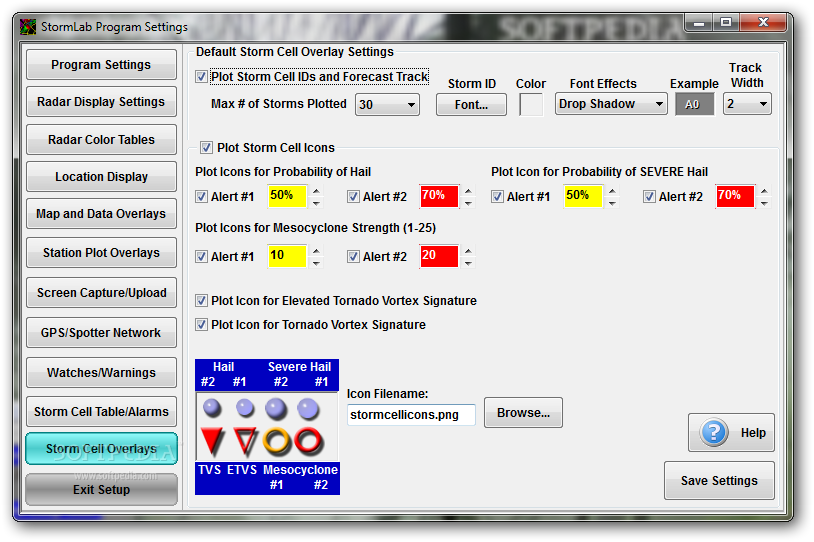814x542 pixels.
Task: Click Browse... for icon file
Action: point(523,413)
